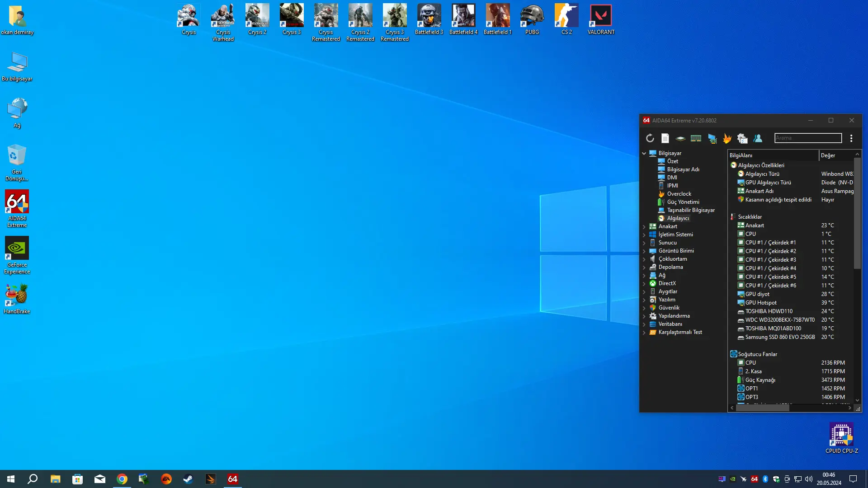Click the user support icon in toolbar
Image resolution: width=868 pixels, height=488 pixels.
758,138
